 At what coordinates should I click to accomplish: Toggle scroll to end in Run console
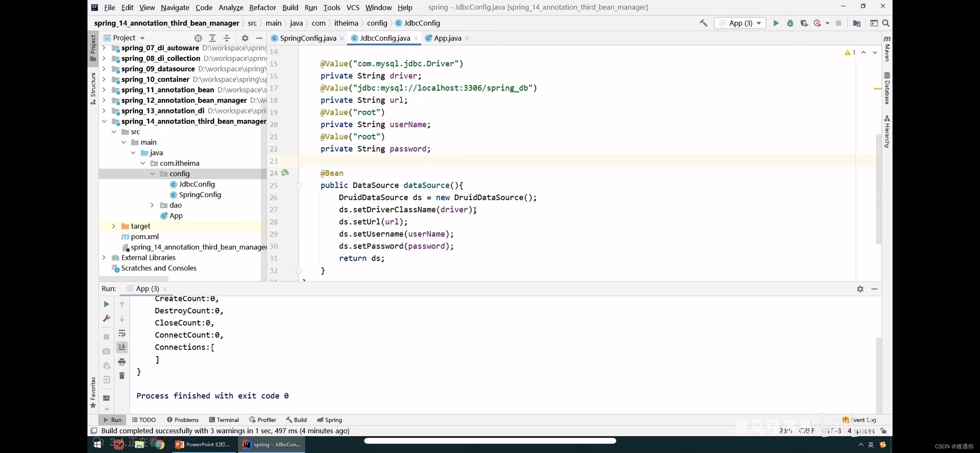point(122,347)
